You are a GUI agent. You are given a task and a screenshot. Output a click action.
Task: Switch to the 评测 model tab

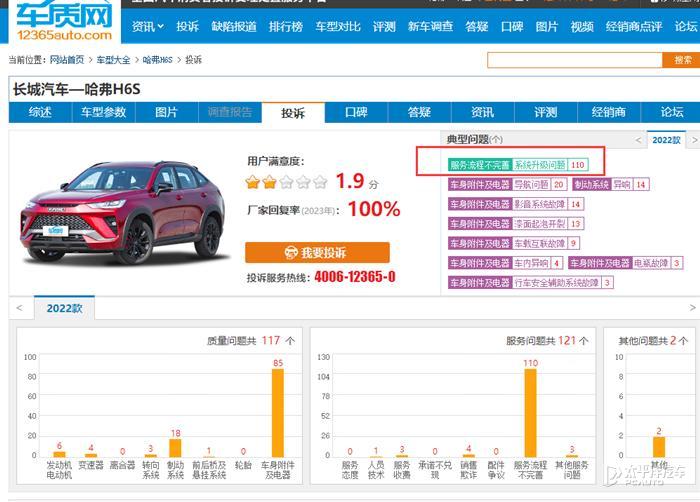[546, 112]
